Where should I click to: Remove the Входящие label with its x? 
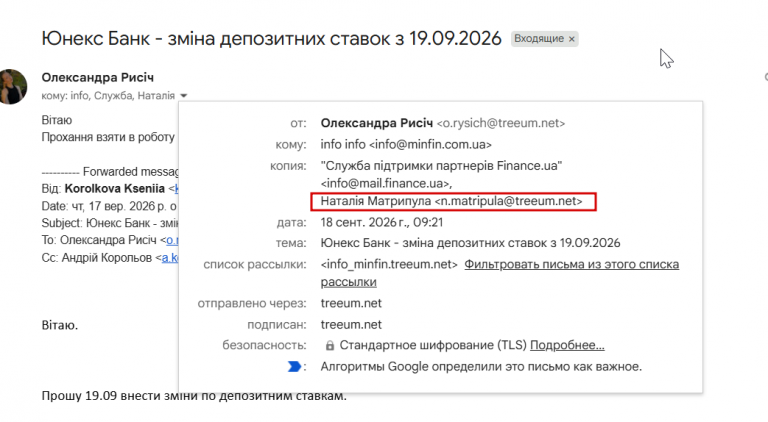571,39
